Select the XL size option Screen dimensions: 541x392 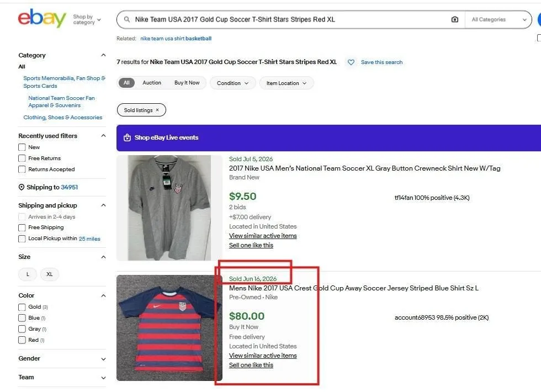click(x=49, y=274)
